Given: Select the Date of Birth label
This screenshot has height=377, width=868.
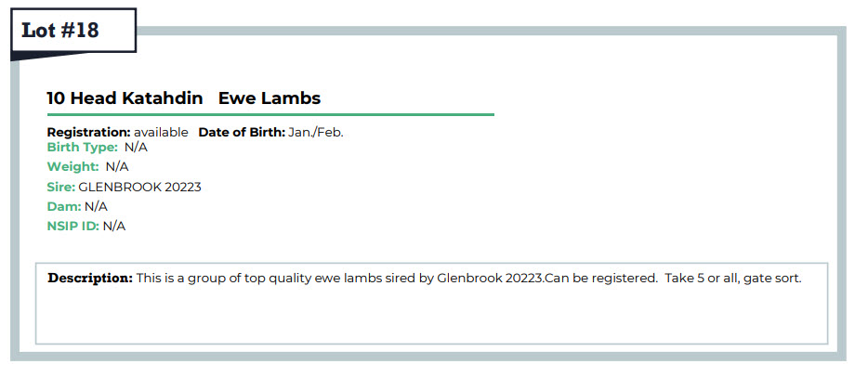Looking at the screenshot, I should tap(242, 133).
